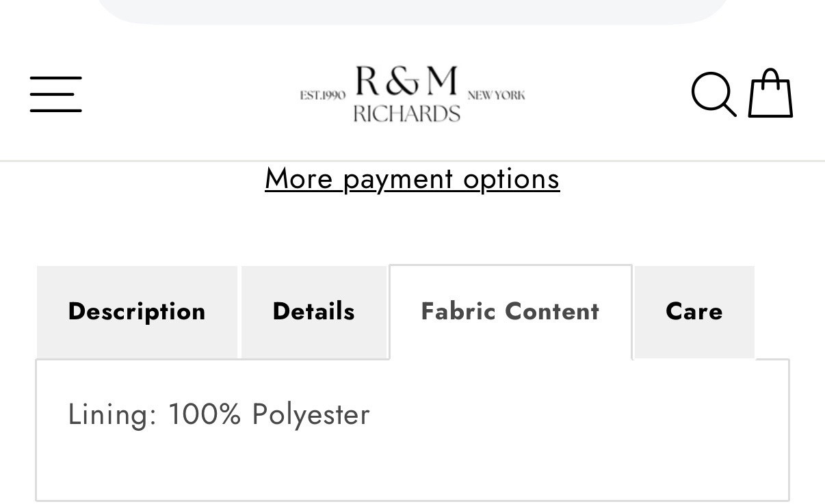Click the R&M logo monogram
Viewport: 825px width, 504px height.
coord(406,83)
